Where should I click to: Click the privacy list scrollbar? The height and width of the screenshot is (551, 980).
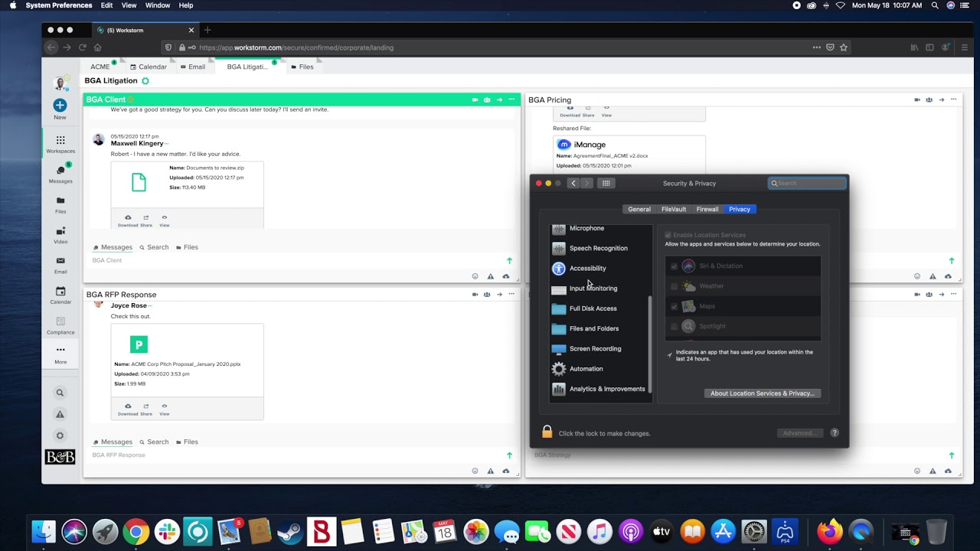(649, 343)
